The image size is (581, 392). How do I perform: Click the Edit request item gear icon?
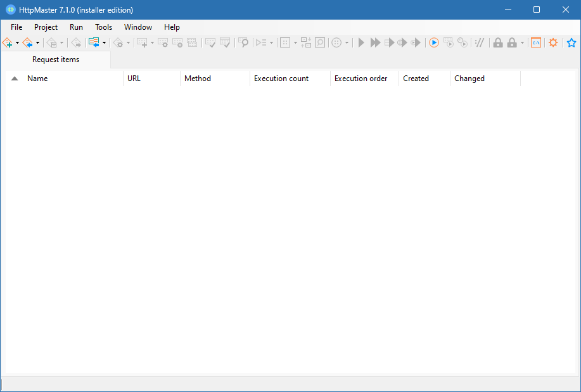163,43
